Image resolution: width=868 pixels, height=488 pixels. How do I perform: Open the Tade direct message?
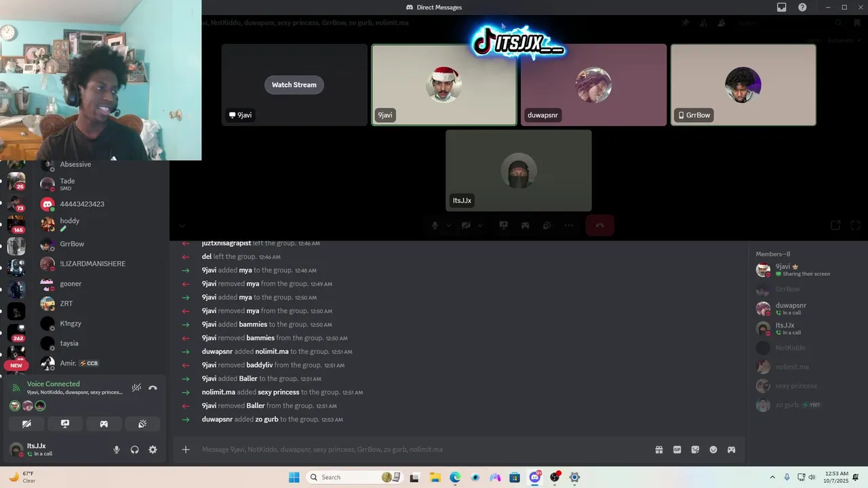click(x=101, y=184)
